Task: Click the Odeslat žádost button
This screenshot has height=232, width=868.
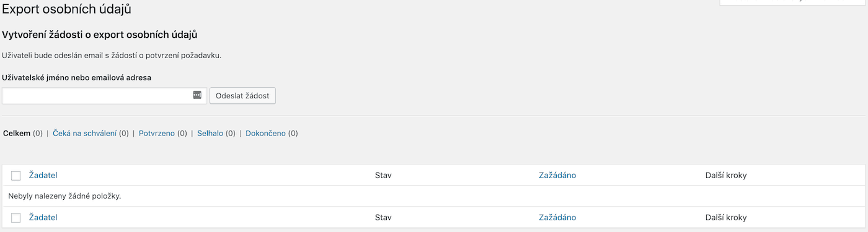Action: pyautogui.click(x=242, y=96)
